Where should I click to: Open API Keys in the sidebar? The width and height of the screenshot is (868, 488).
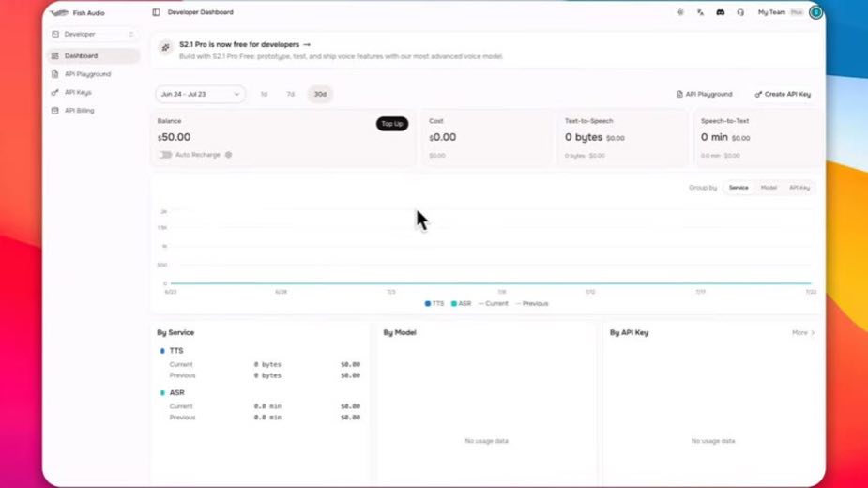[93, 93]
